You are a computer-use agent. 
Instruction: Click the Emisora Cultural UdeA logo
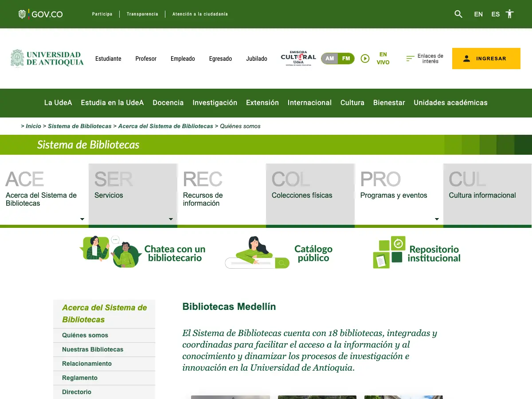pos(298,59)
